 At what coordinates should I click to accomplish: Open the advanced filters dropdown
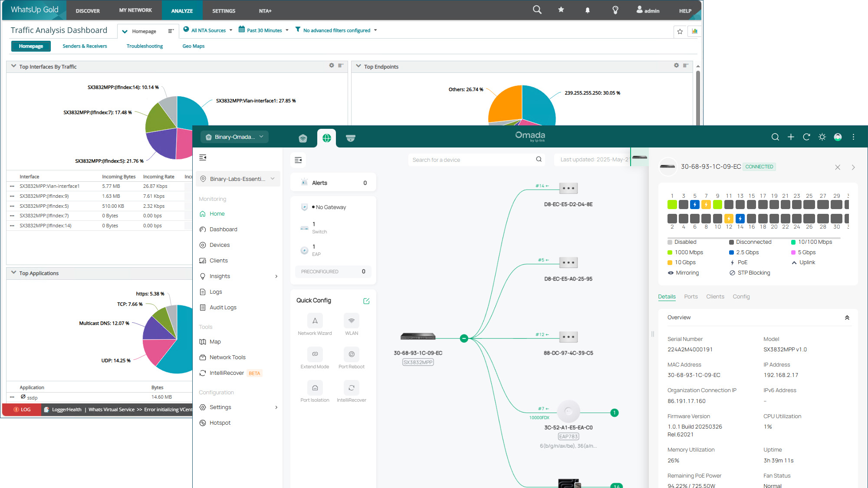click(x=336, y=30)
